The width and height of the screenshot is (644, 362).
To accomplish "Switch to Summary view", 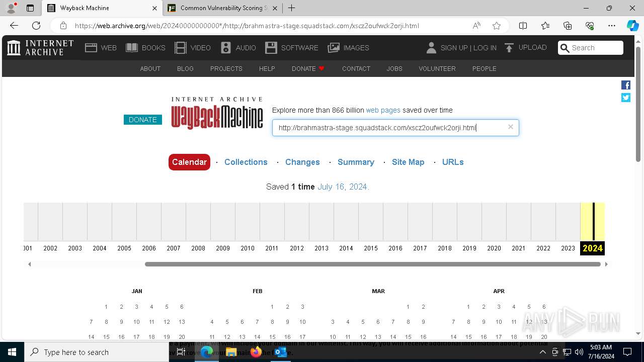I will coord(356,162).
